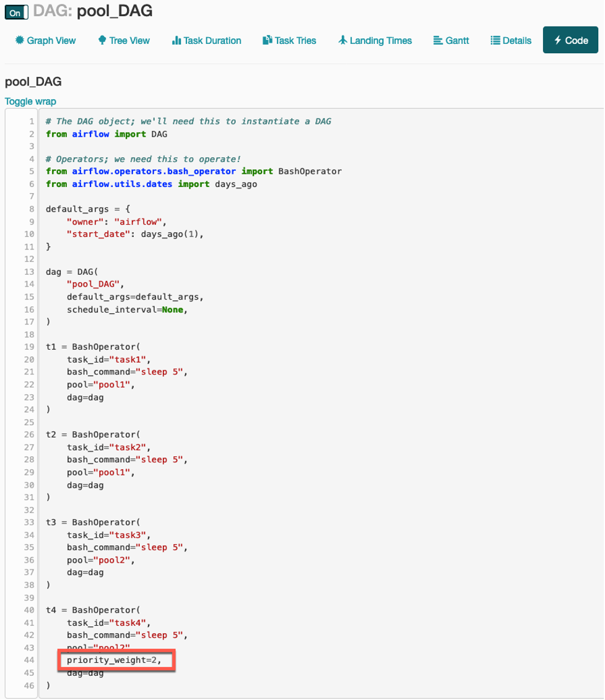
Task: Click the days_ago import on line 6
Action: (x=235, y=184)
